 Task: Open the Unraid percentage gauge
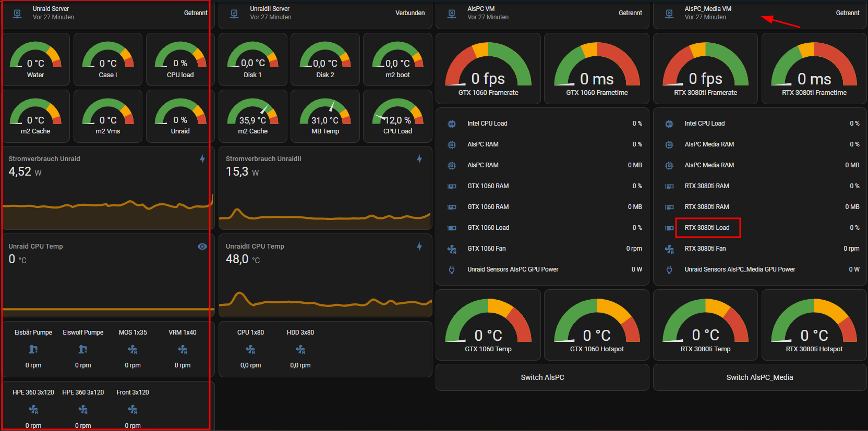click(x=180, y=116)
